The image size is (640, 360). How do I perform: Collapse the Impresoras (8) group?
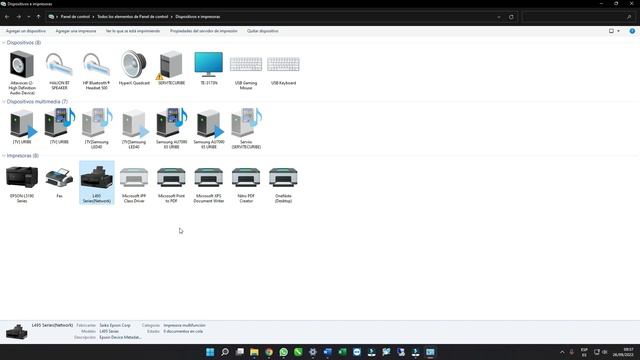(4, 156)
